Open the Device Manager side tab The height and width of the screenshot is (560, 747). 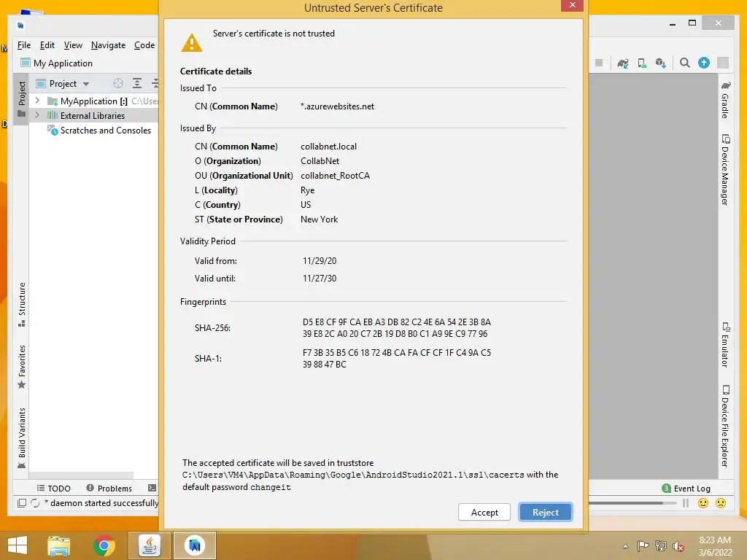(x=725, y=169)
